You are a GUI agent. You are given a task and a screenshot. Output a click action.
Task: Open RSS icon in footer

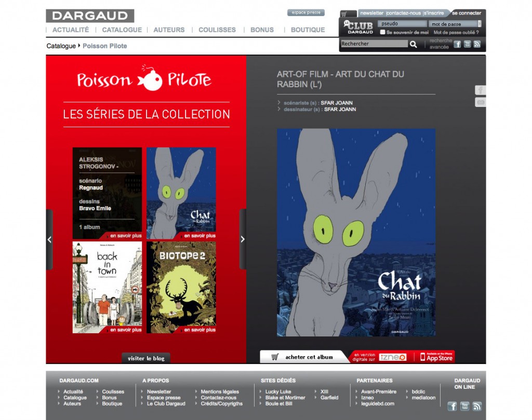pyautogui.click(x=477, y=406)
